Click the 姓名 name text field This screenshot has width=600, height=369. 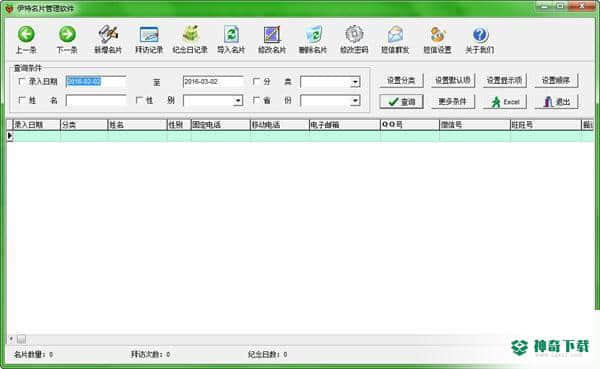[x=96, y=101]
